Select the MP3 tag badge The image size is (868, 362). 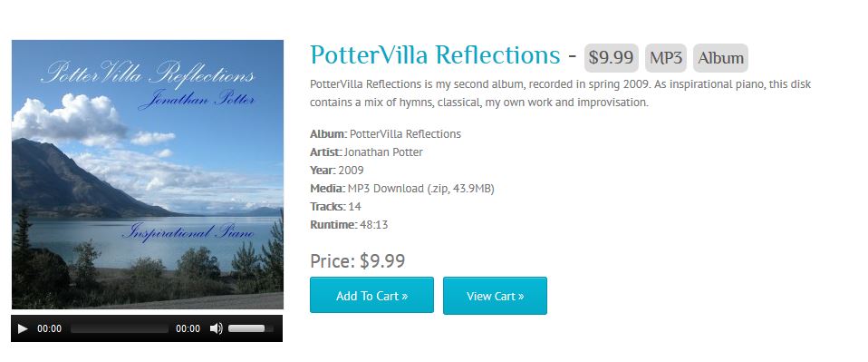coord(666,58)
